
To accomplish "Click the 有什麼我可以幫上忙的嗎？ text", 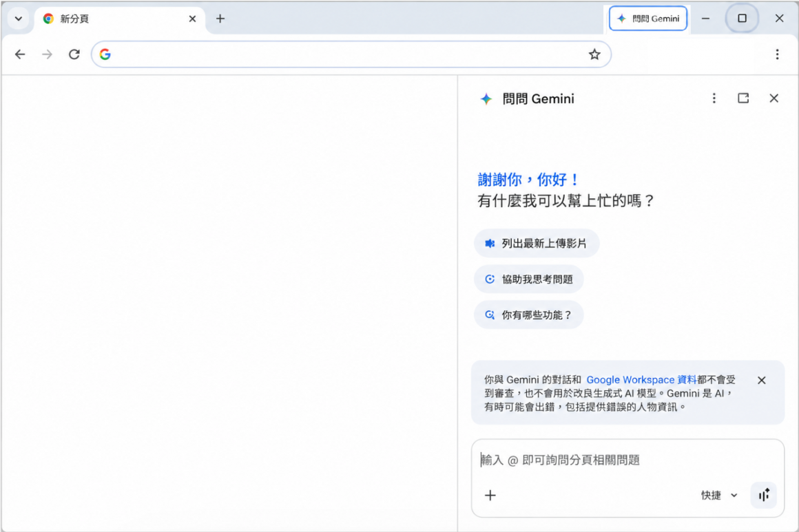I will click(565, 200).
